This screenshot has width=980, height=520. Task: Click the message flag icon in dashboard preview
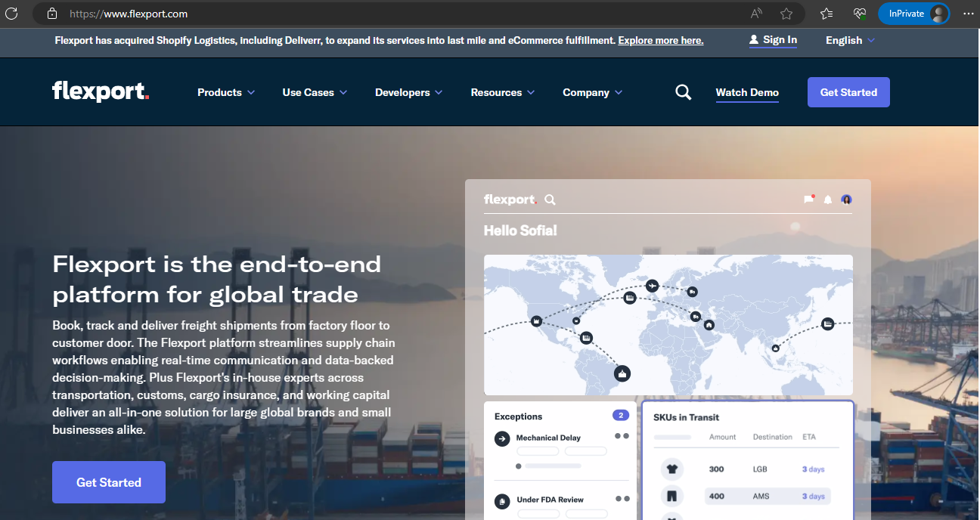click(809, 200)
